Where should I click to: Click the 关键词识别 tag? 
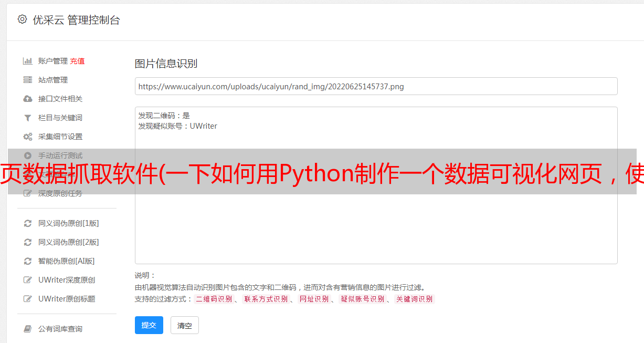point(414,299)
